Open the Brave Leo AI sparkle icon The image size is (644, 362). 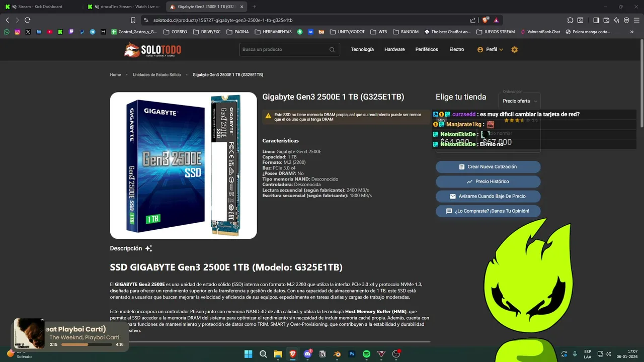point(616,20)
